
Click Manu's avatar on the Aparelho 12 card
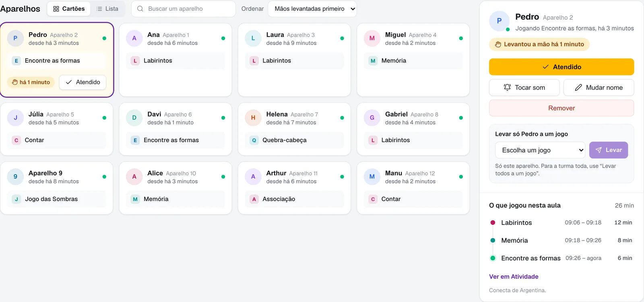(372, 177)
